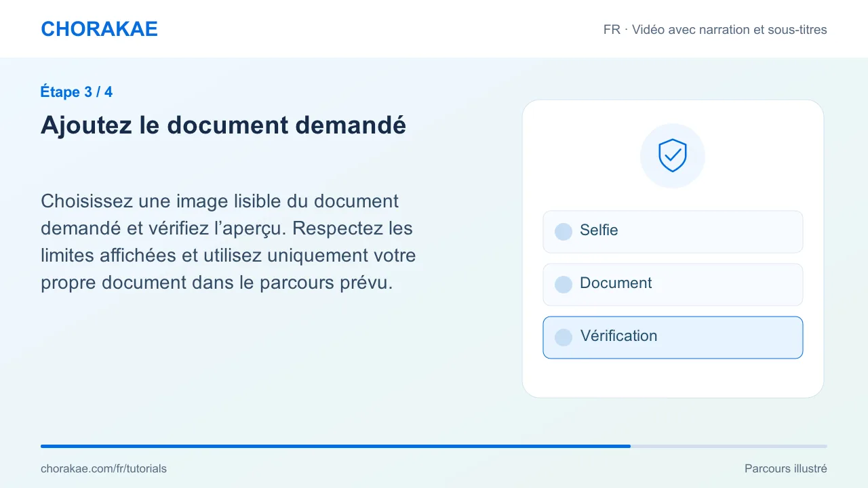Image resolution: width=868 pixels, height=488 pixels.
Task: Click the paragraph starting 'Choisissez une image lisible'
Action: pyautogui.click(x=229, y=242)
